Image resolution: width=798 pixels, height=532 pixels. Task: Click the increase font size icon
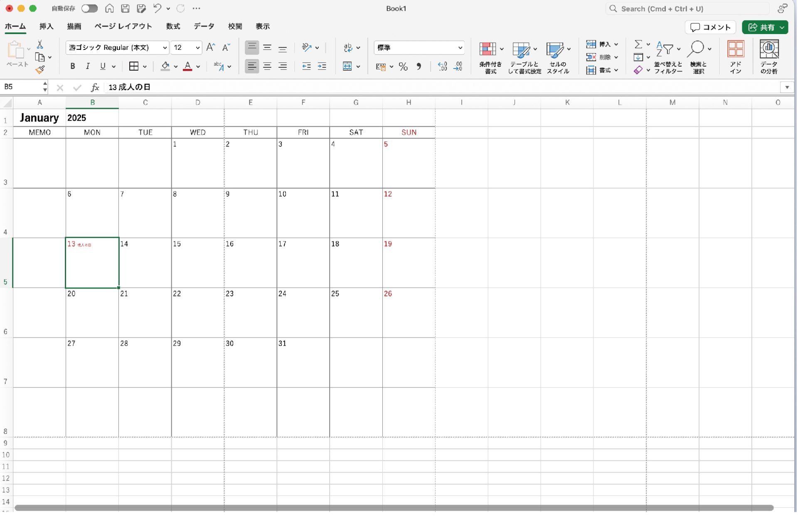[211, 47]
